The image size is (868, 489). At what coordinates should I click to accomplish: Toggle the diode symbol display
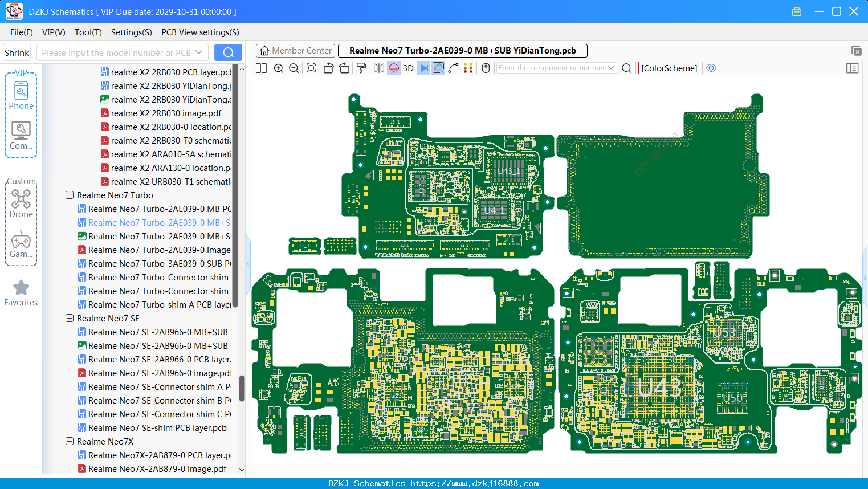[423, 68]
